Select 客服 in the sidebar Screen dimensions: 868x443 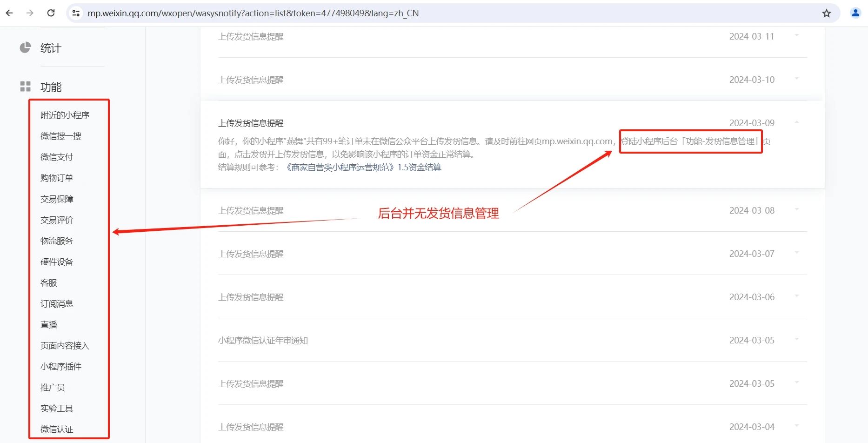49,282
